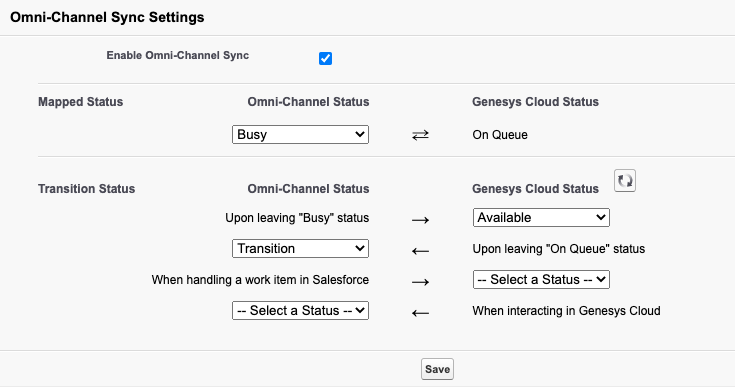Click 'Upon leaving "Busy" status' text
Viewport: 735px width, 389px height.
(x=297, y=218)
